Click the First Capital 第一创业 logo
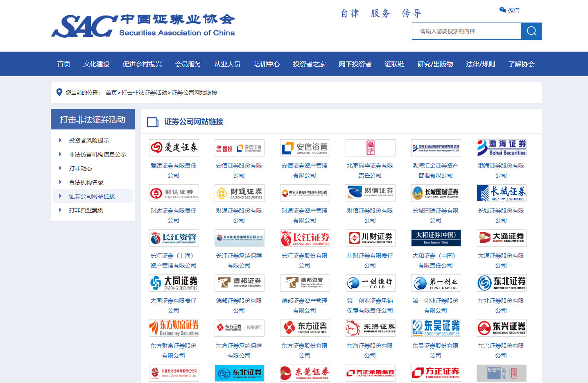 [x=436, y=283]
